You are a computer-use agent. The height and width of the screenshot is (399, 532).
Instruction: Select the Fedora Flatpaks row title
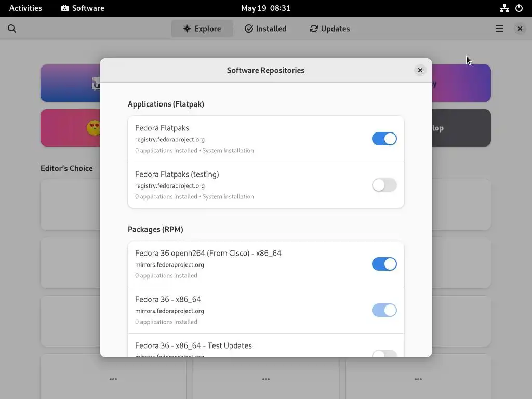(x=162, y=128)
